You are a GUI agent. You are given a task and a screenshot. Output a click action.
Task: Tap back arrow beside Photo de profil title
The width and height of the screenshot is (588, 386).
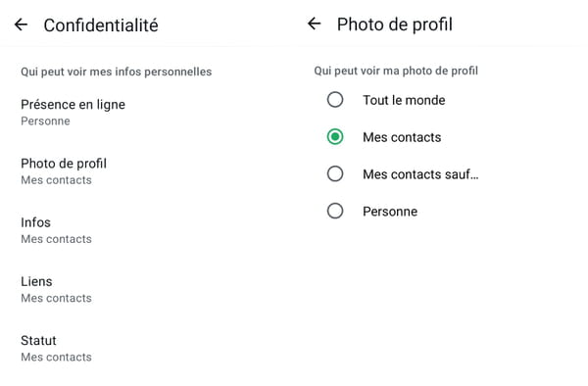click(x=315, y=24)
